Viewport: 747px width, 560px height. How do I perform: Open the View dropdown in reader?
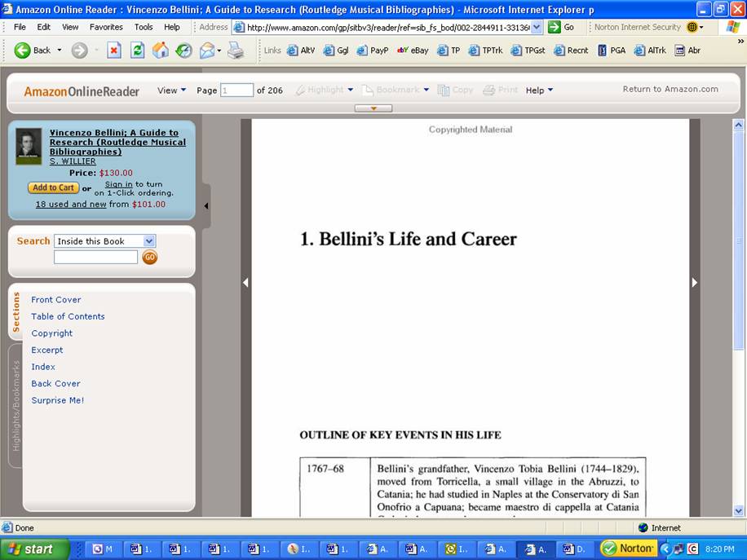pyautogui.click(x=171, y=90)
